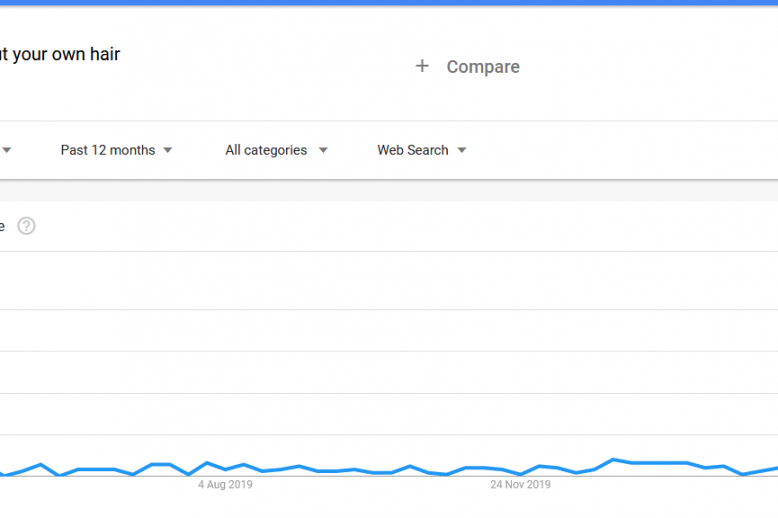Open the interest over time help icon

[x=26, y=226]
